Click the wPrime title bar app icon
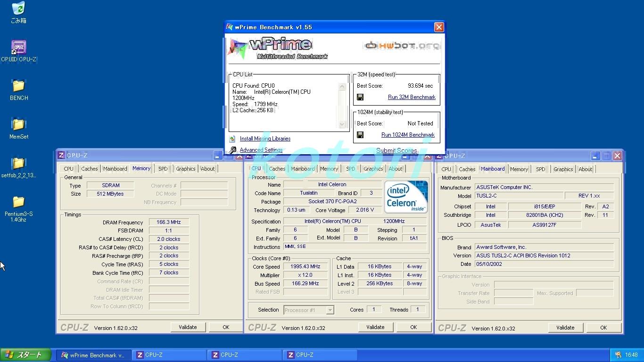The image size is (644, 362). pyautogui.click(x=230, y=27)
